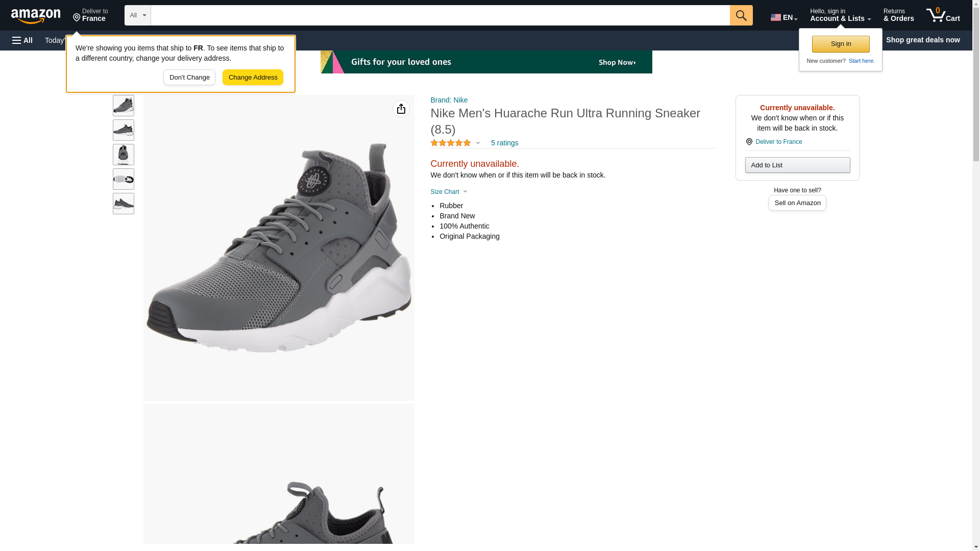Image resolution: width=980 pixels, height=551 pixels.
Task: Click the Change Address button
Action: [x=253, y=78]
